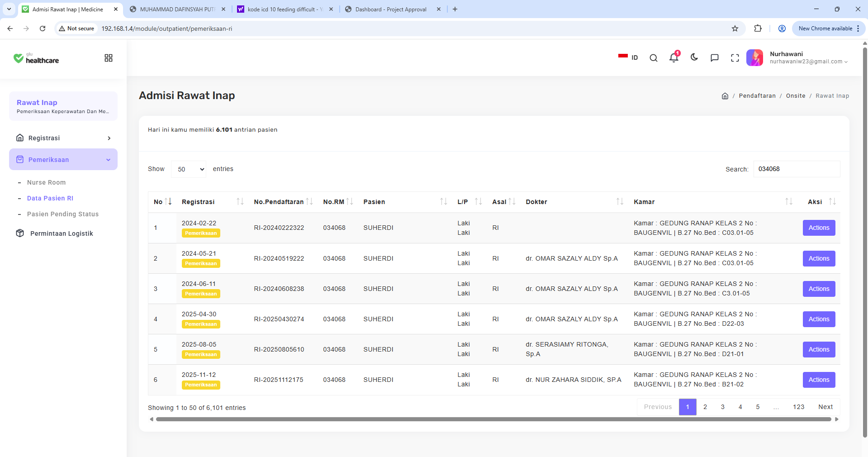Open Permintaan Logistik sidebar item
The width and height of the screenshot is (868, 457).
62,233
